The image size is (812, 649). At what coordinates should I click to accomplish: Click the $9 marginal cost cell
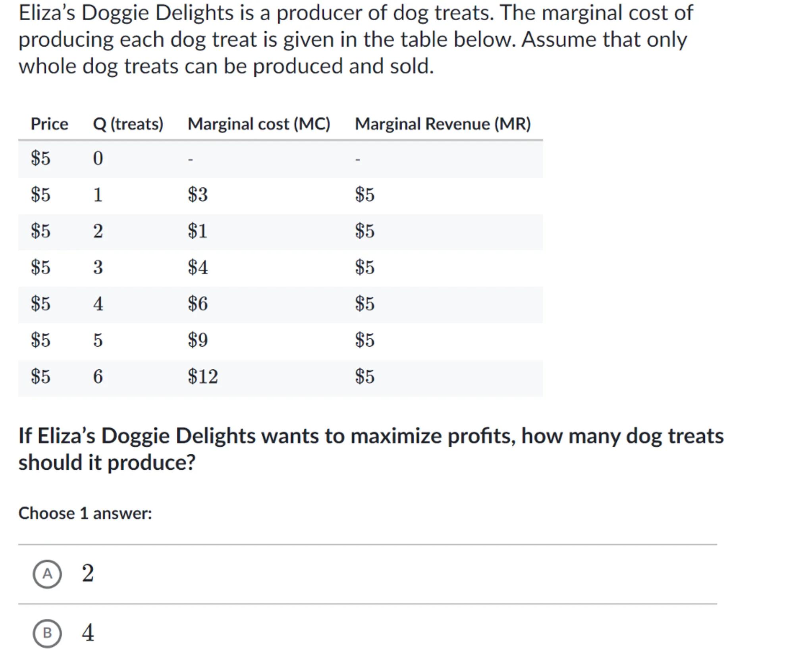[x=198, y=340]
